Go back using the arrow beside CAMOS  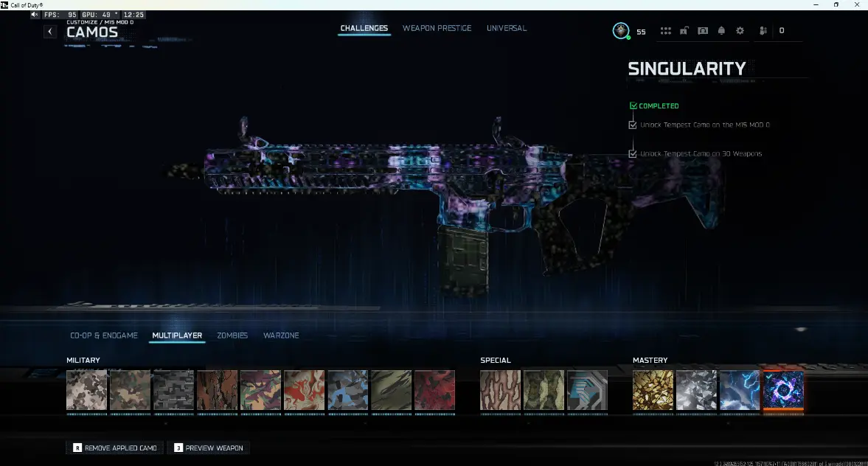click(50, 32)
